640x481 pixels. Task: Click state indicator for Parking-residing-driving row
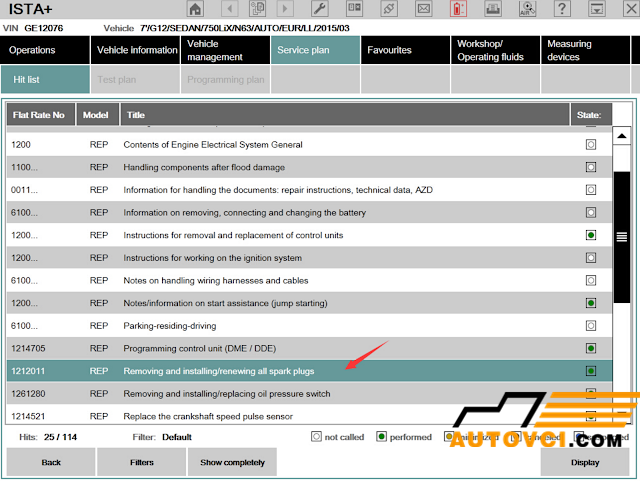pyautogui.click(x=591, y=325)
